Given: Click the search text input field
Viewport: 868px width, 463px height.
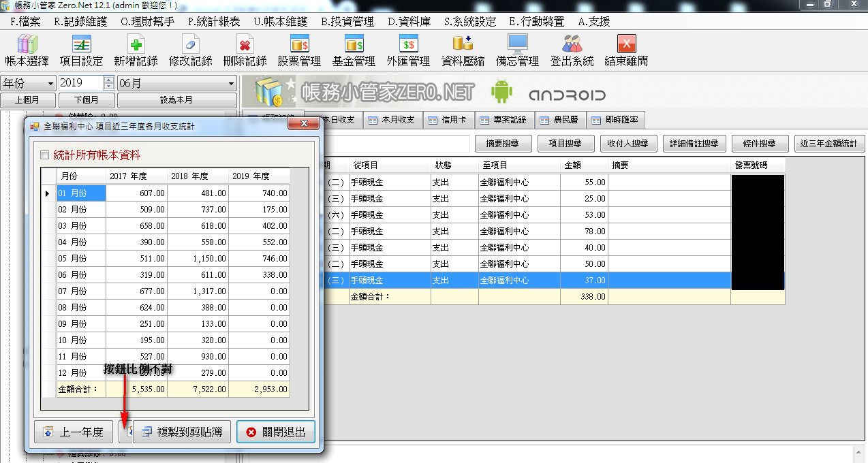Looking at the screenshot, I should [397, 144].
